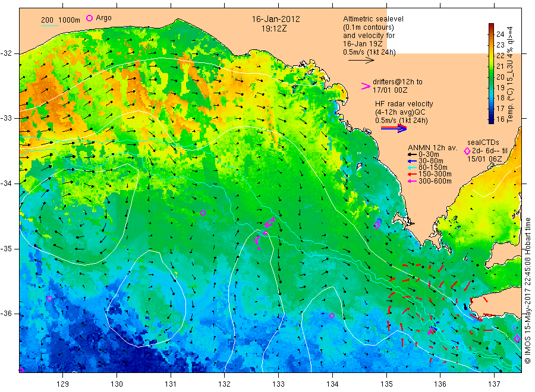Click the dark blue colorbar section beside 16
The image size is (535, 392).
pyautogui.click(x=491, y=119)
